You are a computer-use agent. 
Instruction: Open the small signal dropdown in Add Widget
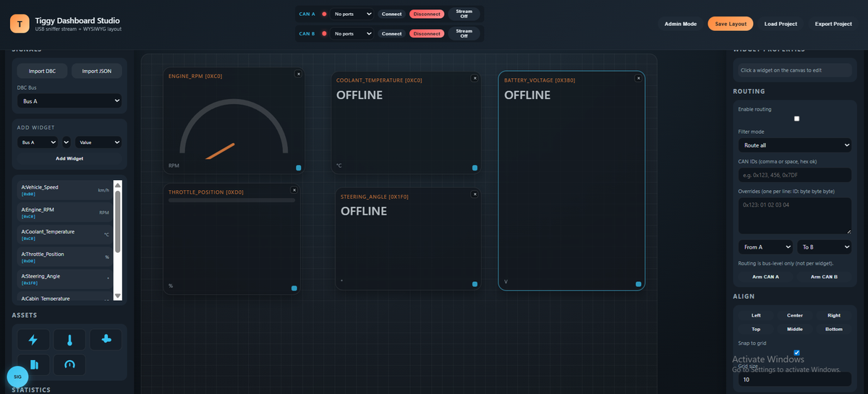[67, 142]
